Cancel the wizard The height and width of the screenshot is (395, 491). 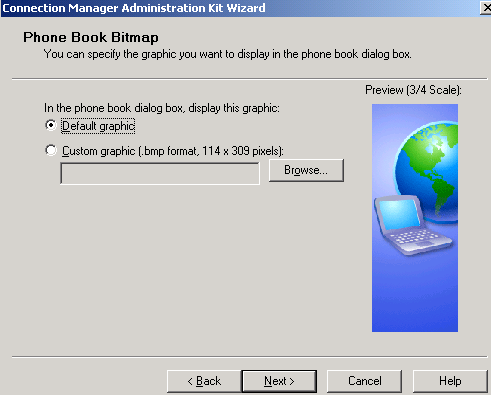coord(364,381)
